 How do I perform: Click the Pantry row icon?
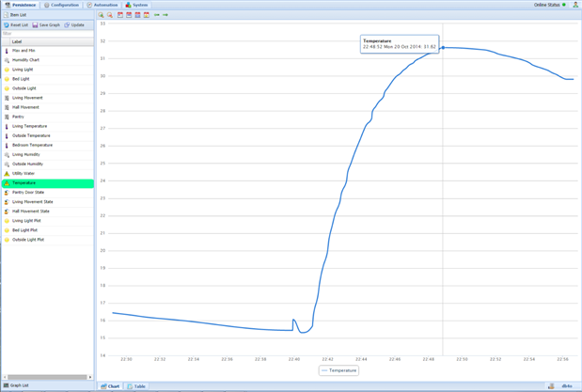pyautogui.click(x=7, y=117)
